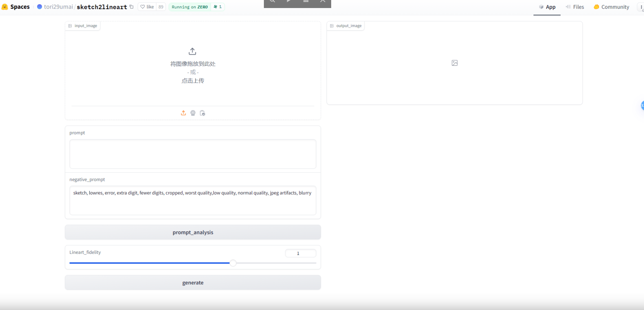Click the output image placeholder icon
The height and width of the screenshot is (310, 644).
tap(454, 63)
